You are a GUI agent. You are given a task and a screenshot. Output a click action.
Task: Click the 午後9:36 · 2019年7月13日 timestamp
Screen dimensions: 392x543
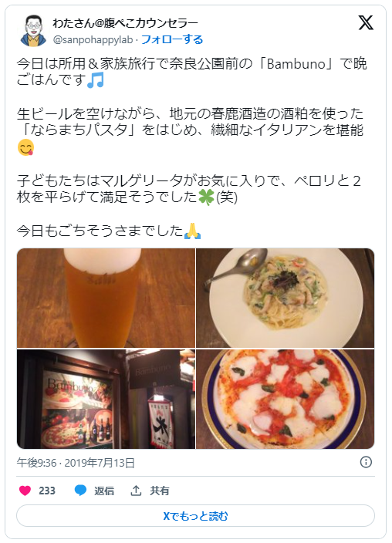pos(76,463)
